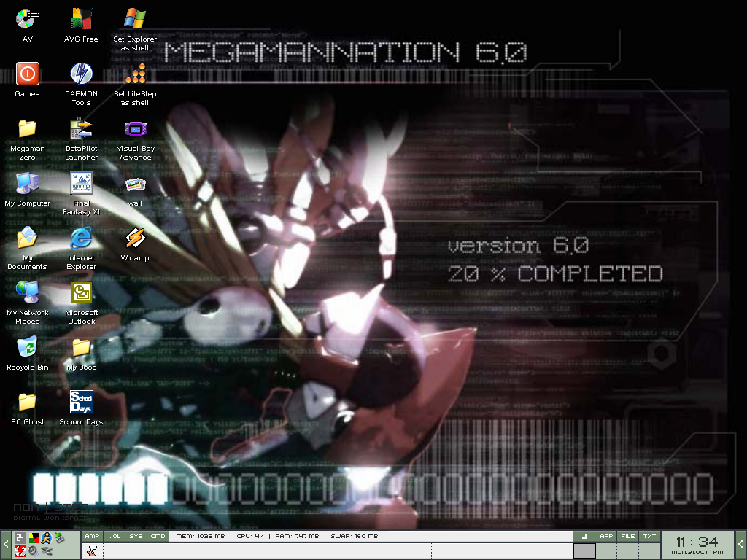Click the corner-shape button beside APP
The height and width of the screenshot is (560, 747).
(584, 536)
